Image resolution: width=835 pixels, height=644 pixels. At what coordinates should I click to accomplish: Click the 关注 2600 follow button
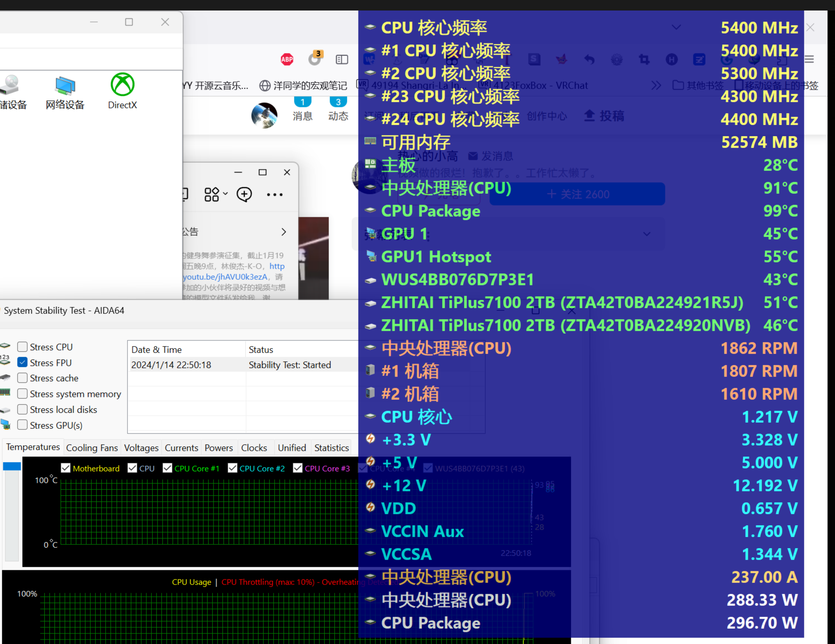(x=577, y=194)
